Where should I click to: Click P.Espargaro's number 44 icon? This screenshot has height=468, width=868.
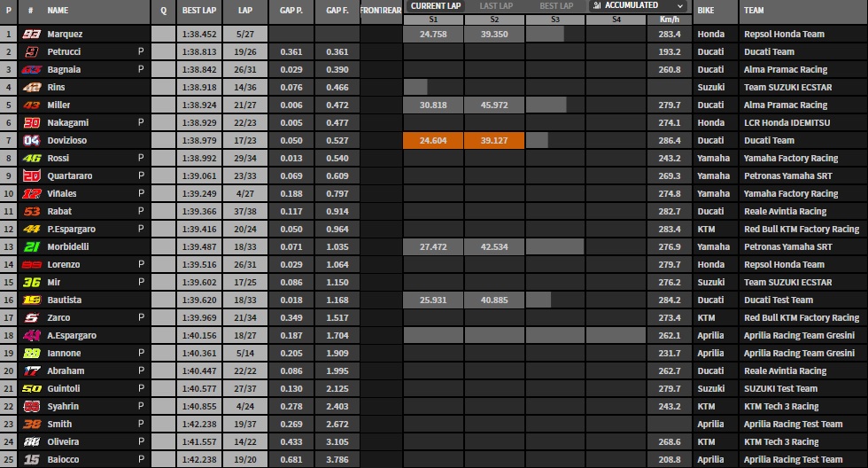pos(32,230)
